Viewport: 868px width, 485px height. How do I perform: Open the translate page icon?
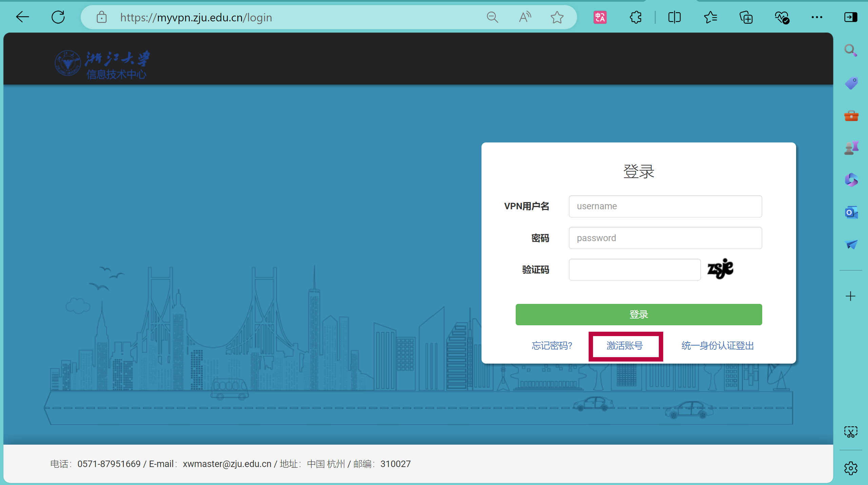[x=600, y=17]
